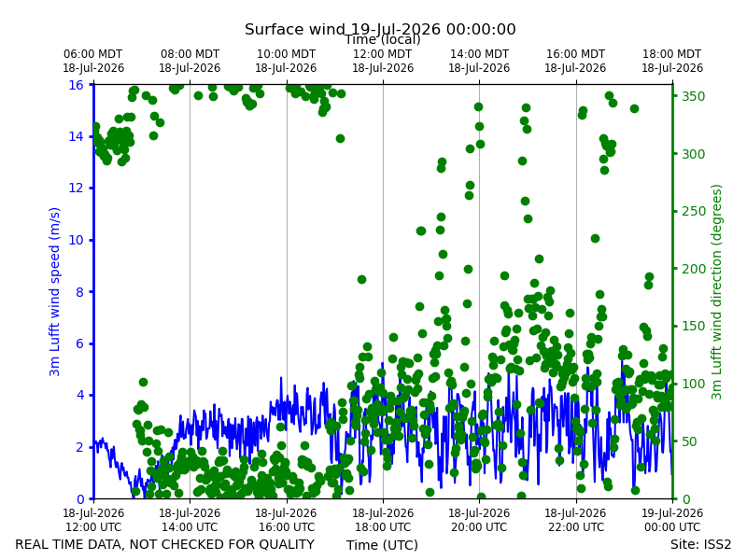The image size is (747, 560).
Task: Click the blue '10' wind speed tick
Action: (76, 240)
